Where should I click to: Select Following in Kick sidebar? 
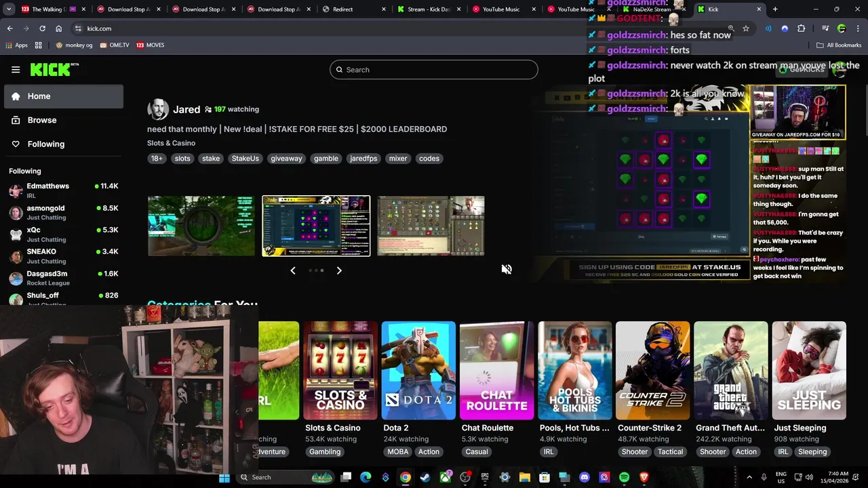pyautogui.click(x=64, y=144)
